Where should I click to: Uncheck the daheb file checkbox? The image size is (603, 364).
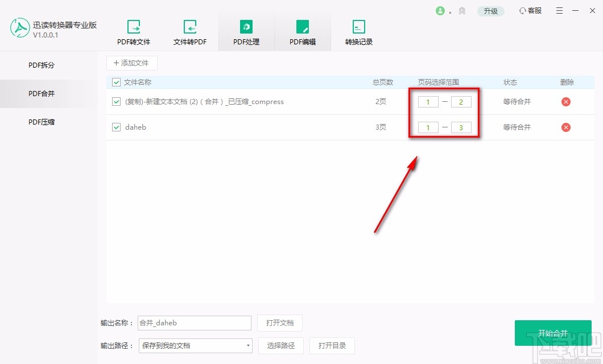tap(116, 127)
